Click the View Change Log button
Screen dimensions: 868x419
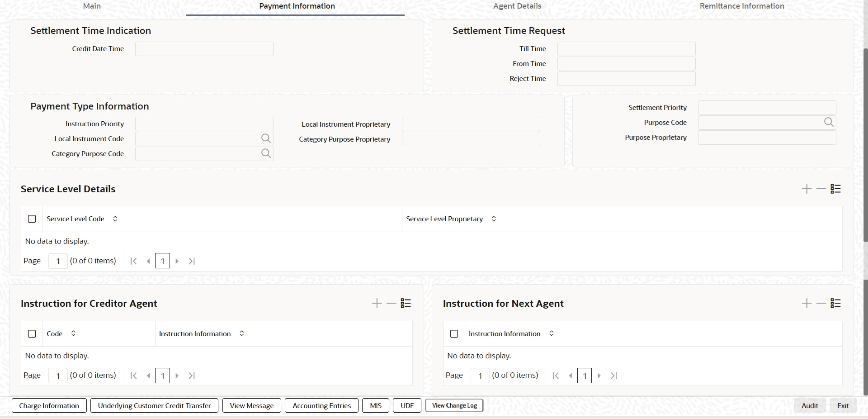[454, 405]
